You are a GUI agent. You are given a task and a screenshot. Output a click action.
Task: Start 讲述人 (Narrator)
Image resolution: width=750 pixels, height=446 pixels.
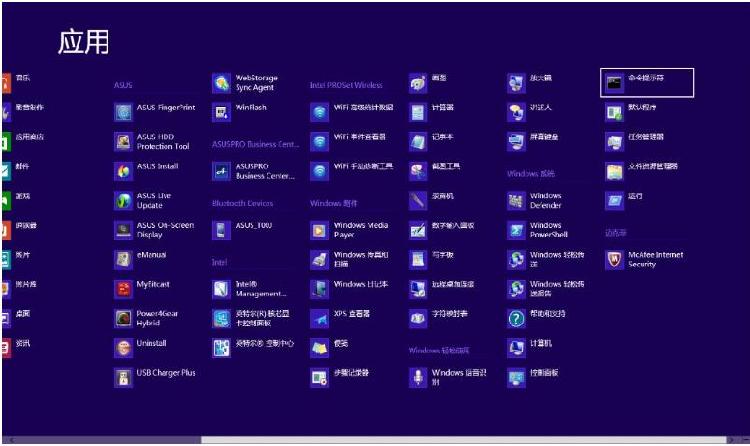(x=529, y=112)
